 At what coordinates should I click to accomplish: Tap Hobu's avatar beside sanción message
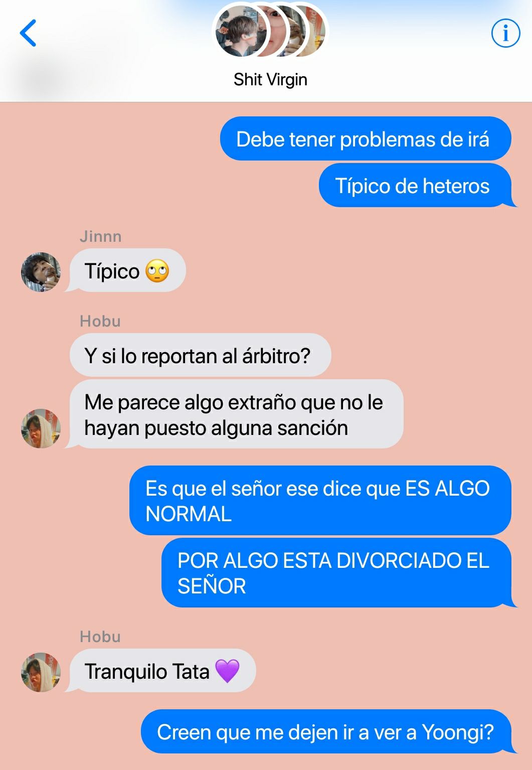(41, 428)
